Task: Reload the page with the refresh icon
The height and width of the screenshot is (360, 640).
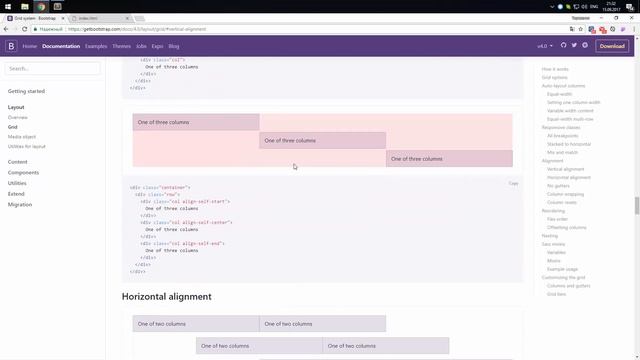Action: [24, 29]
